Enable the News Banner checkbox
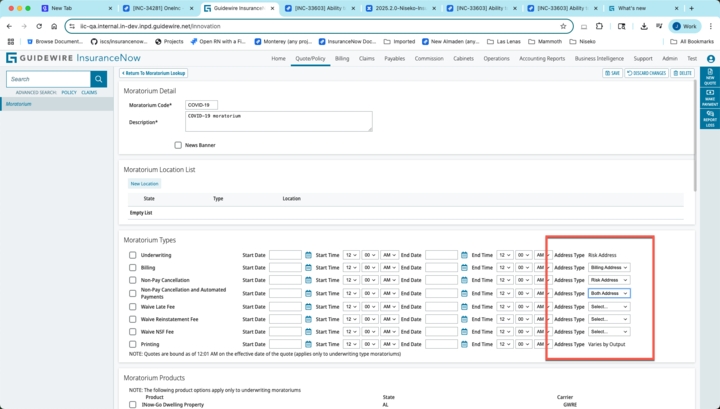 (178, 145)
